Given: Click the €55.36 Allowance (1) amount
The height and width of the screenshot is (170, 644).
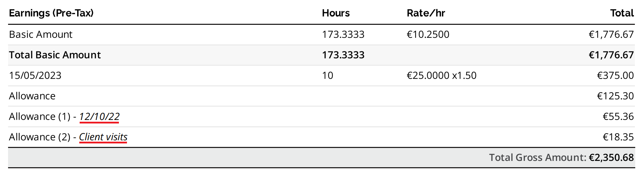Looking at the screenshot, I should 618,116.
